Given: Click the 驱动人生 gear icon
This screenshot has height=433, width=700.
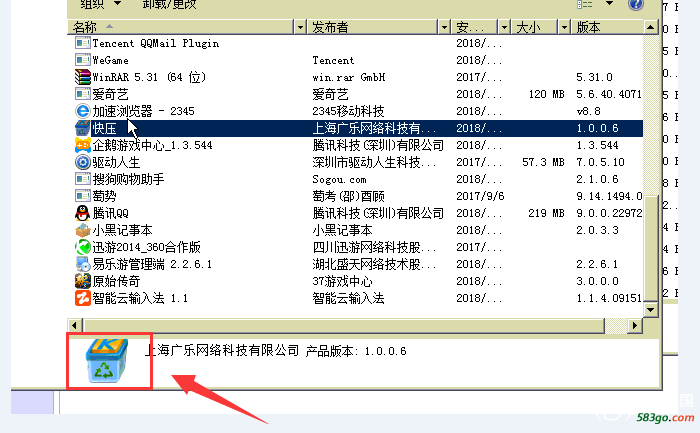Looking at the screenshot, I should 83,162.
